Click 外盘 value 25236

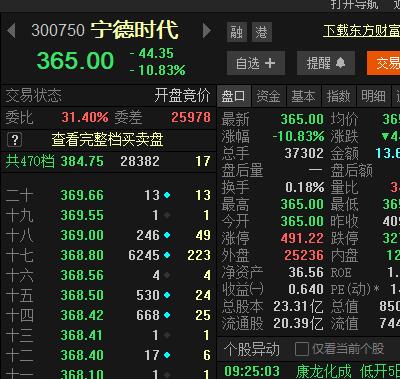[304, 256]
